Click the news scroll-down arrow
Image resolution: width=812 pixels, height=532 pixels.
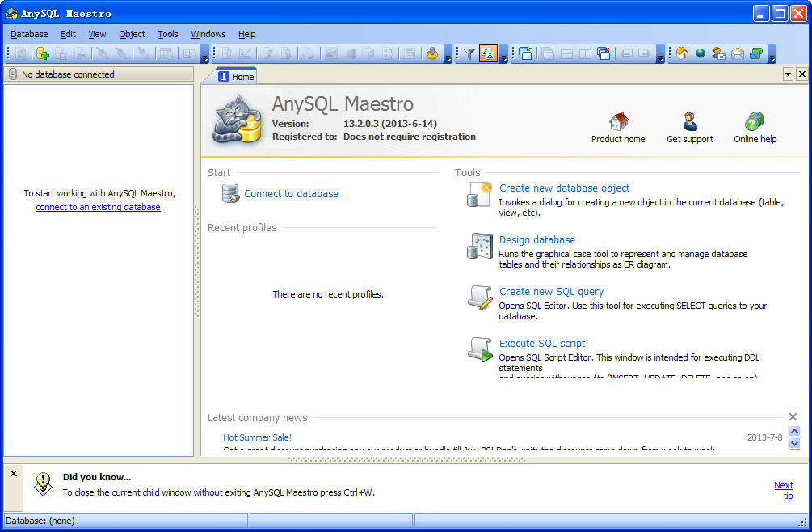tap(794, 444)
